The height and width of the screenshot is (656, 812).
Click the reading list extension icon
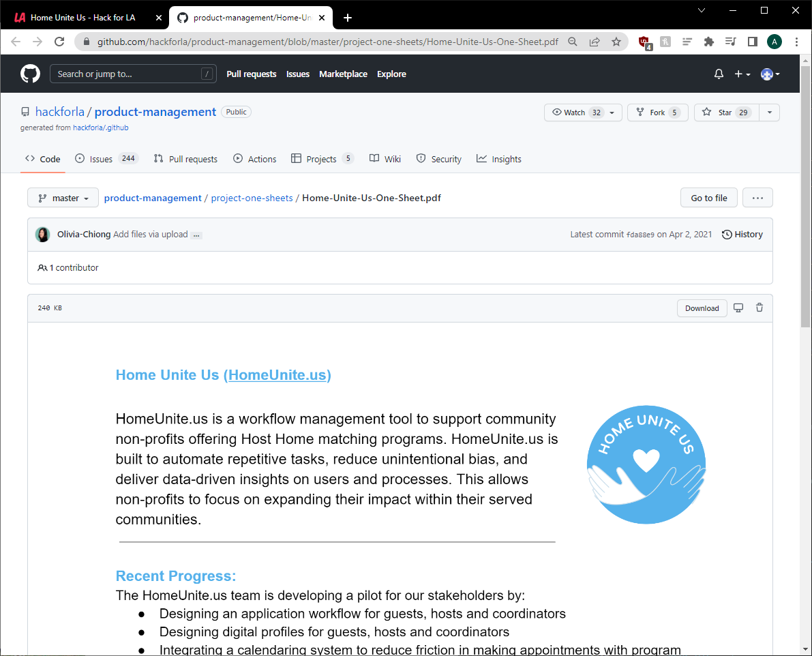click(x=687, y=42)
